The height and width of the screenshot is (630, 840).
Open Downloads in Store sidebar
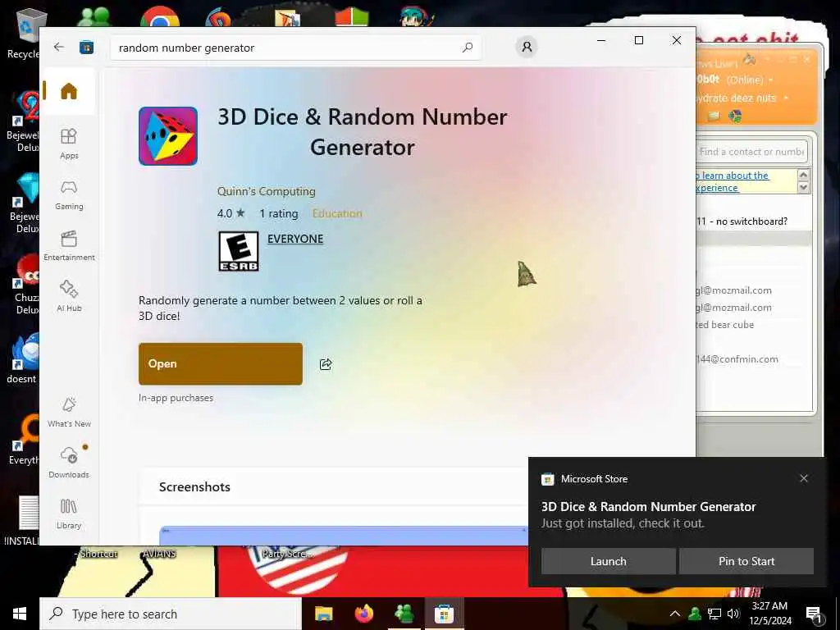click(x=69, y=462)
